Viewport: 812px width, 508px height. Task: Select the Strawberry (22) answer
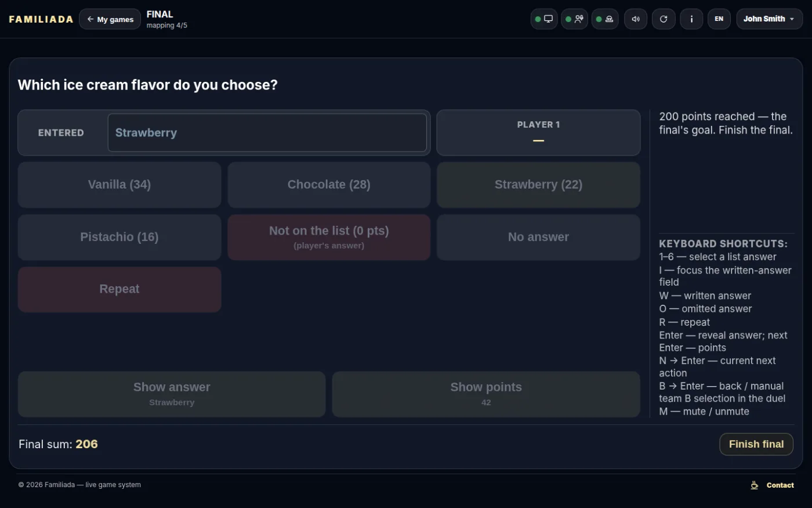pyautogui.click(x=538, y=185)
